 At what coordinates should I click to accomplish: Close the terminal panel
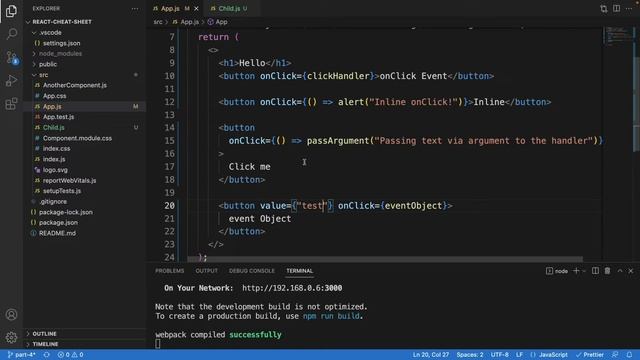click(x=631, y=271)
